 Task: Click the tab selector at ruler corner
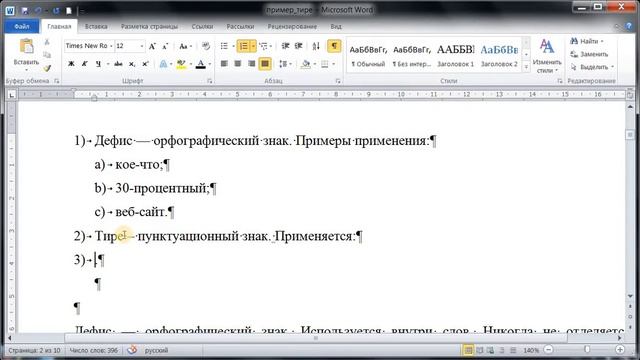[x=11, y=95]
